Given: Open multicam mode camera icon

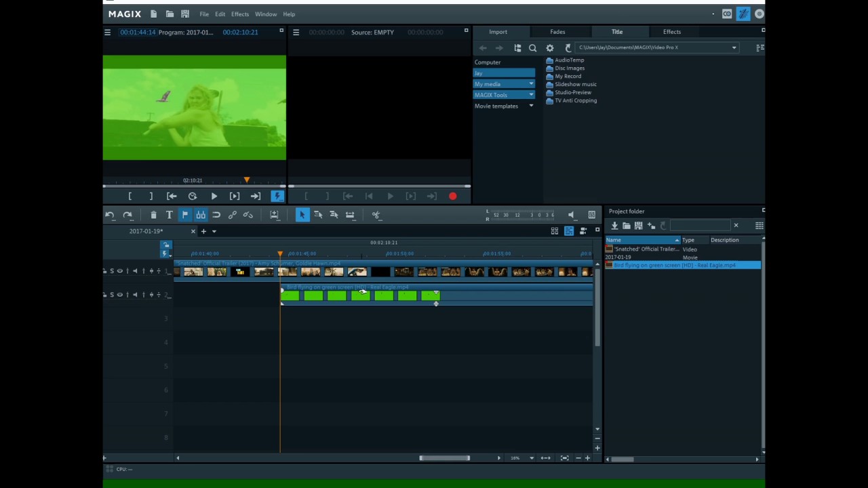Looking at the screenshot, I should tap(583, 231).
